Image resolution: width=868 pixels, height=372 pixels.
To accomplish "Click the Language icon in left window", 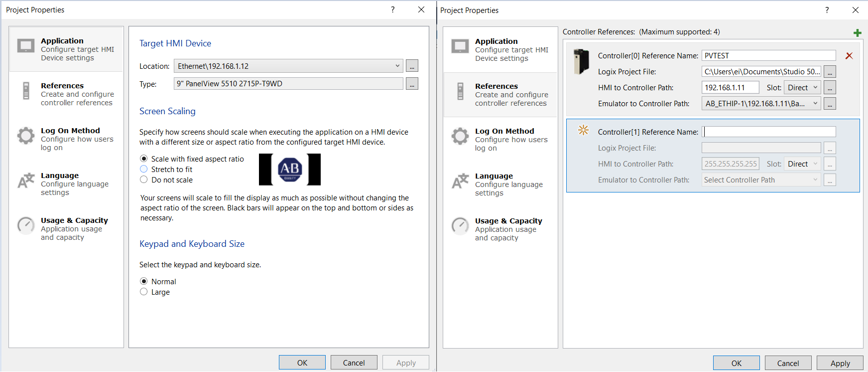I will tap(26, 181).
